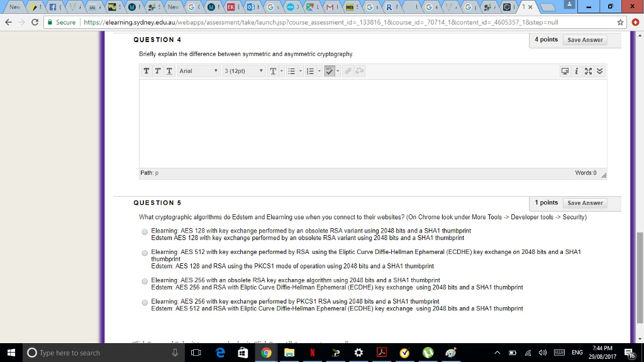Launch Chrome from the taskbar
644x362 pixels.
click(266, 353)
